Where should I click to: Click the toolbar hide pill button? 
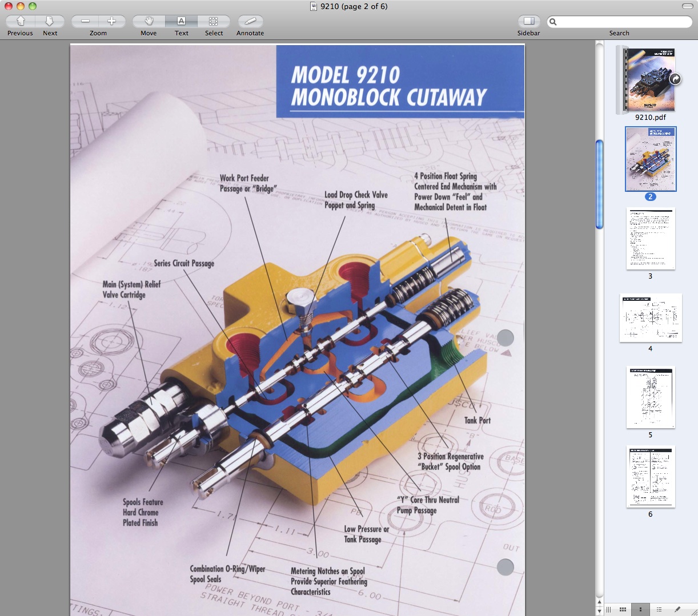click(687, 6)
